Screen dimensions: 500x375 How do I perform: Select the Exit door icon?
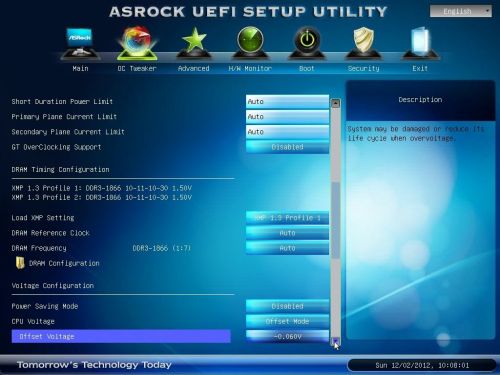(420, 43)
